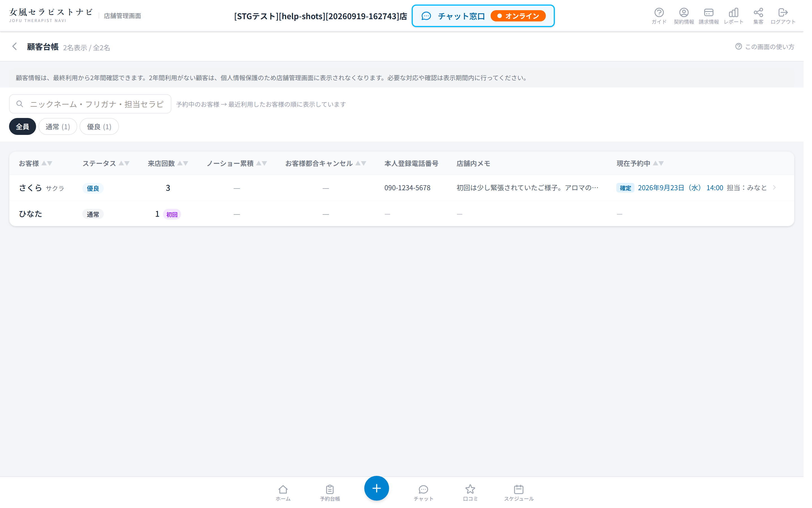Open 口コミ star in bottom navigation
The image size is (812, 508).
point(470,493)
